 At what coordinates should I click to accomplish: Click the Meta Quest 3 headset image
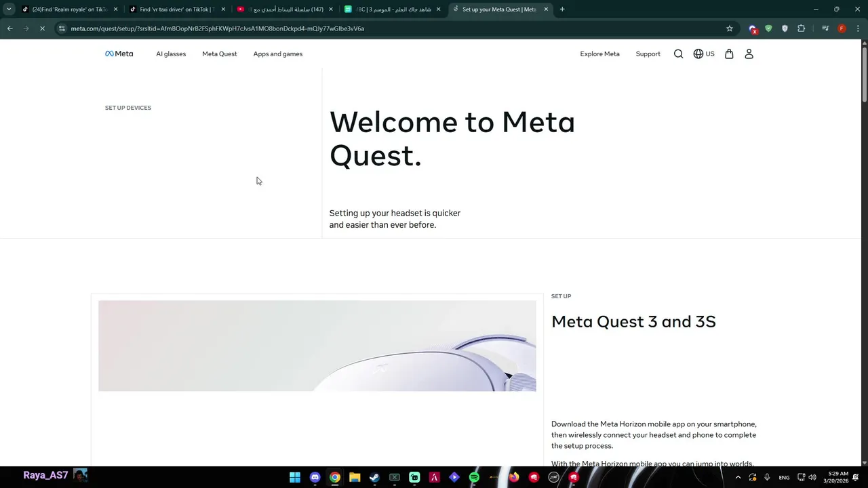(317, 346)
